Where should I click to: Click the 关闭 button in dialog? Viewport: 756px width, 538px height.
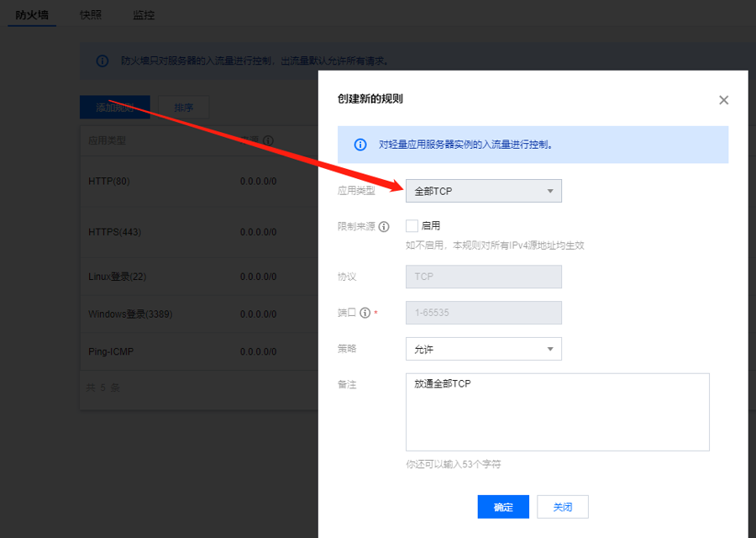[562, 507]
